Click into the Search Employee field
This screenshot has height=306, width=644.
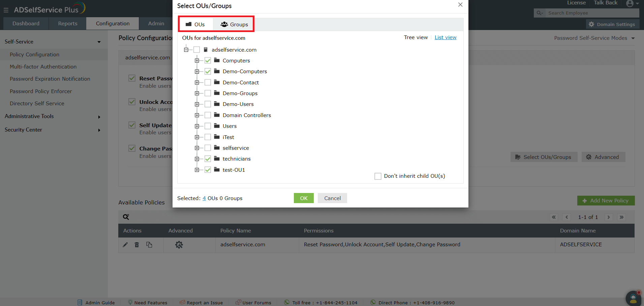pos(592,13)
